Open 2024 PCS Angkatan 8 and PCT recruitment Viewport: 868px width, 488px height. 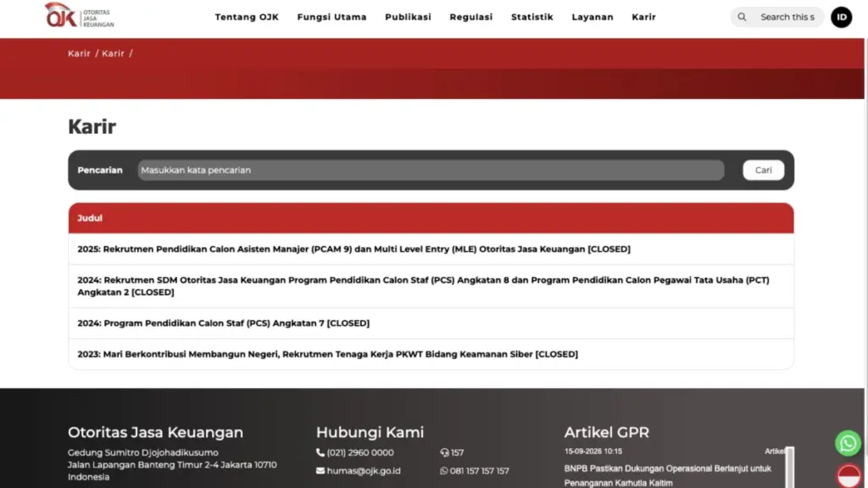pos(423,286)
